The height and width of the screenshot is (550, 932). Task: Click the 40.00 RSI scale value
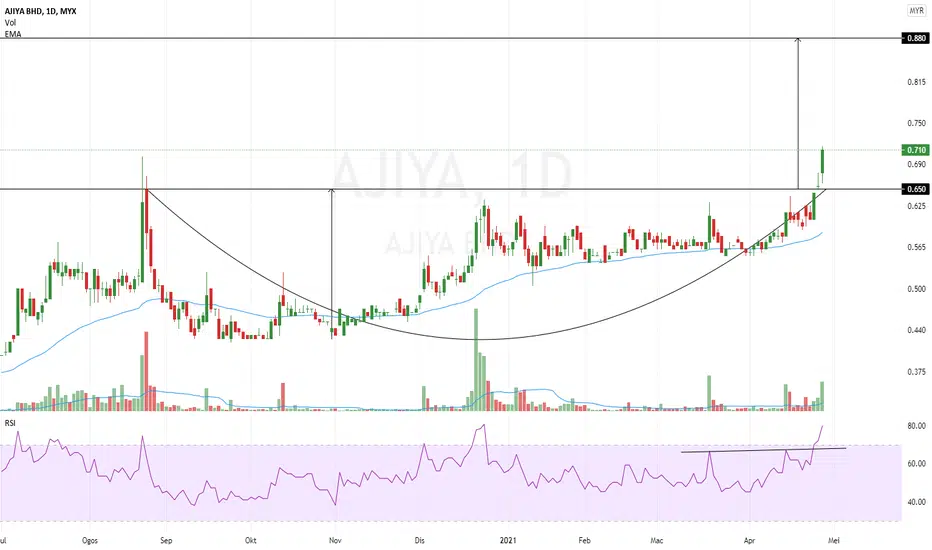pos(916,502)
